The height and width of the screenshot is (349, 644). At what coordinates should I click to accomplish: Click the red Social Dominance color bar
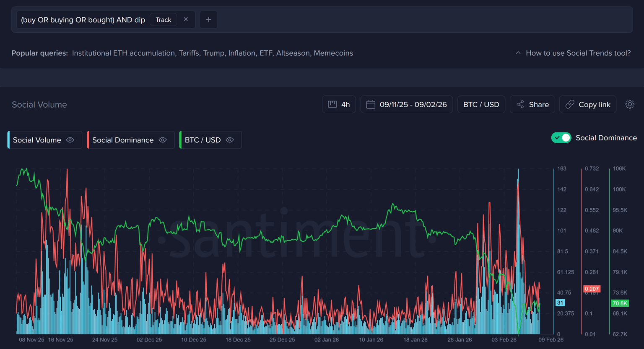tap(88, 140)
